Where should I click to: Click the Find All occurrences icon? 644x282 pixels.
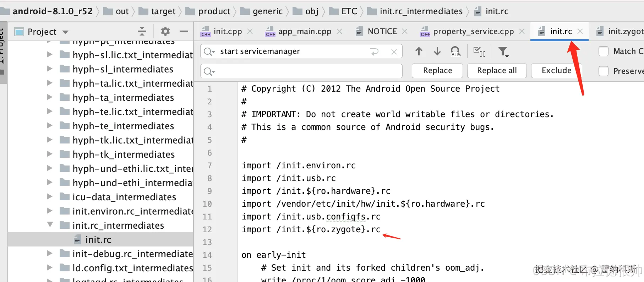(455, 51)
